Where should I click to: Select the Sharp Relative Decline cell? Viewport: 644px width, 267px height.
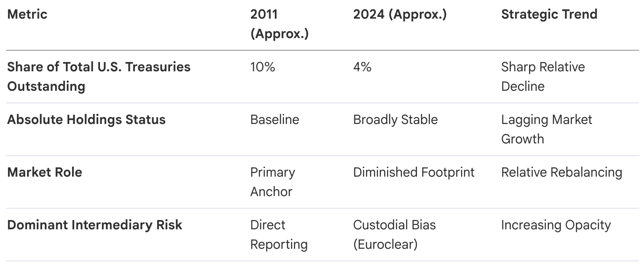(x=543, y=77)
